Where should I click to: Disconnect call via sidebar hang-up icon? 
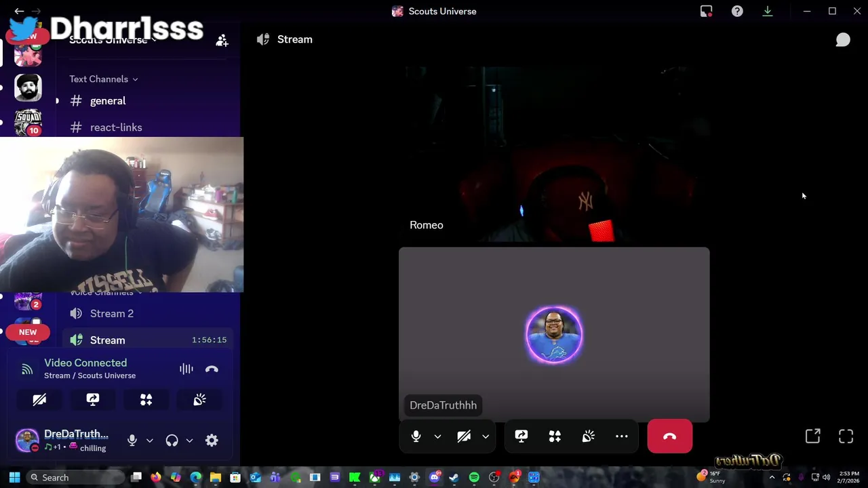[212, 369]
